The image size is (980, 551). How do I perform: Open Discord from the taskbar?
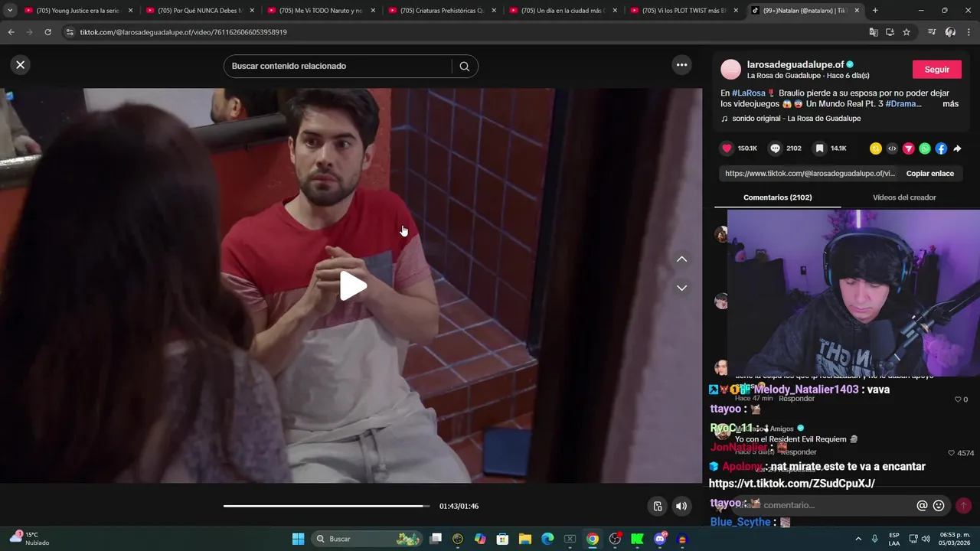coord(660,539)
